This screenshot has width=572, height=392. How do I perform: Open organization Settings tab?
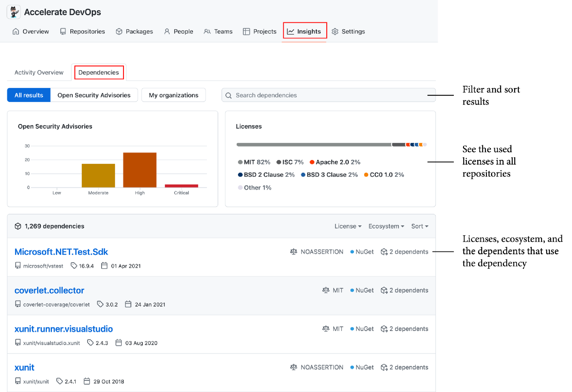coord(348,31)
